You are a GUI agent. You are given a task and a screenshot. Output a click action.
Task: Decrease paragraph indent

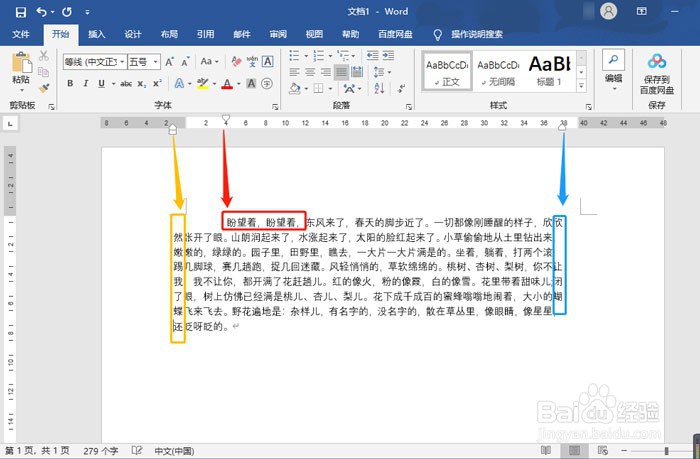point(372,55)
